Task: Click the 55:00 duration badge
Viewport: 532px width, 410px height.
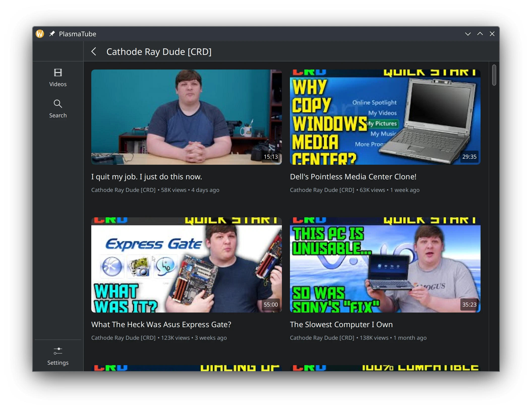Action: click(x=271, y=304)
